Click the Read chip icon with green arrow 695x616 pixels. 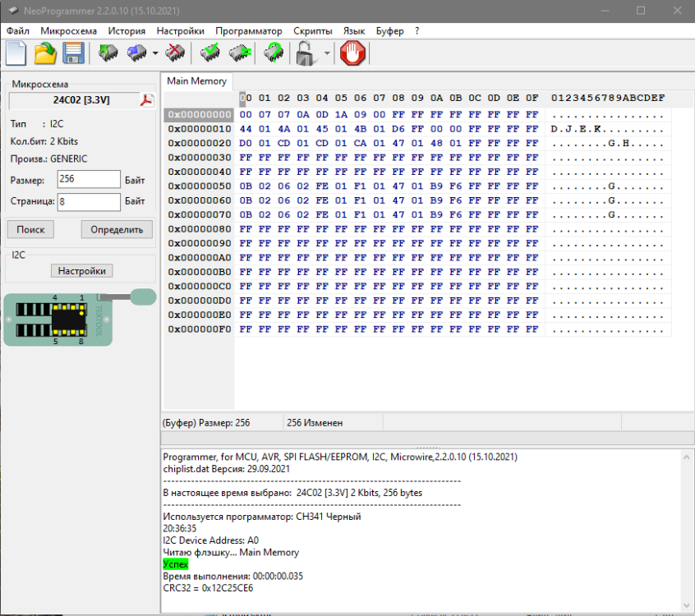[108, 53]
